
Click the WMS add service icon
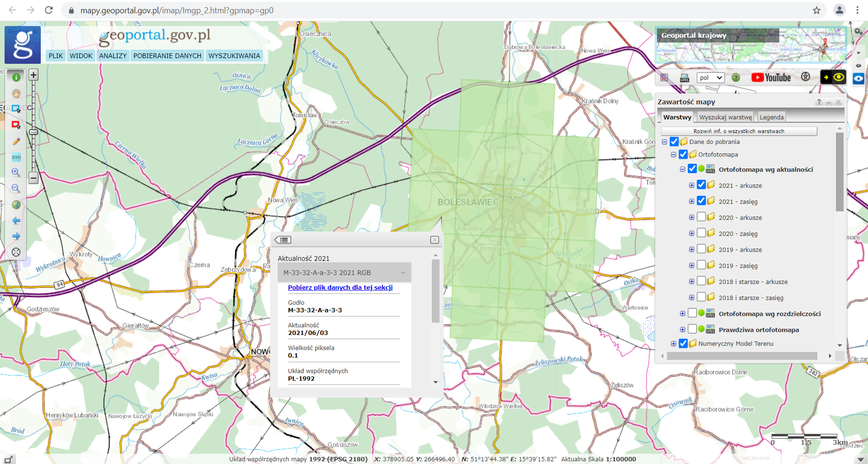(x=684, y=78)
